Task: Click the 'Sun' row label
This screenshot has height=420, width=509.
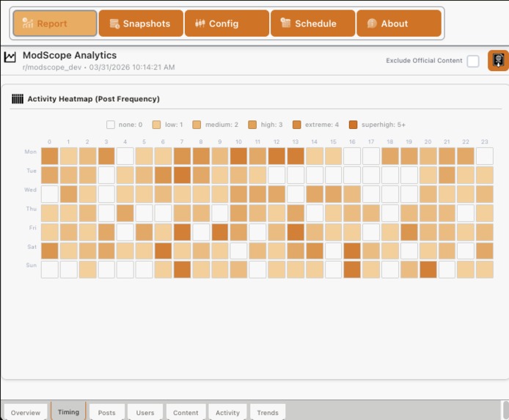Action: [x=31, y=265]
